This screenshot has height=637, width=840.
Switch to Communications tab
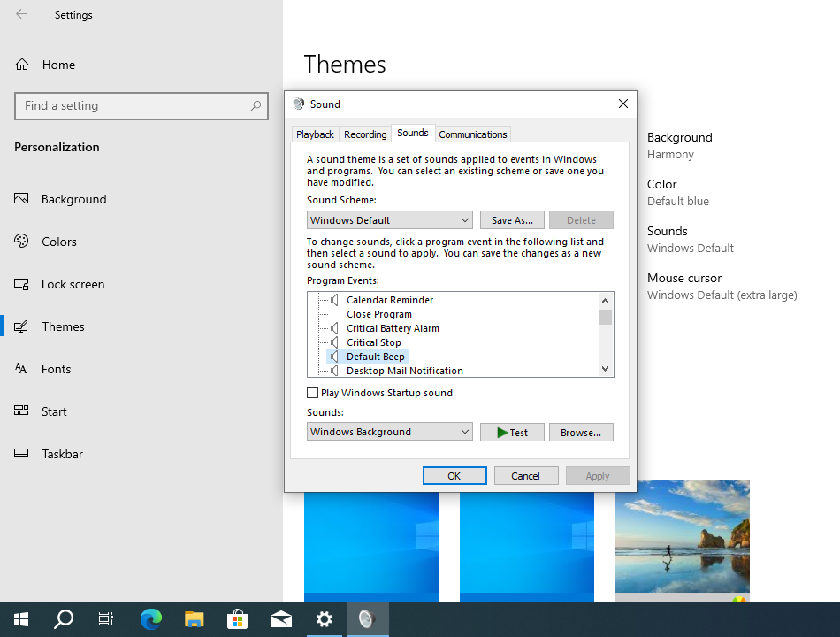click(473, 134)
